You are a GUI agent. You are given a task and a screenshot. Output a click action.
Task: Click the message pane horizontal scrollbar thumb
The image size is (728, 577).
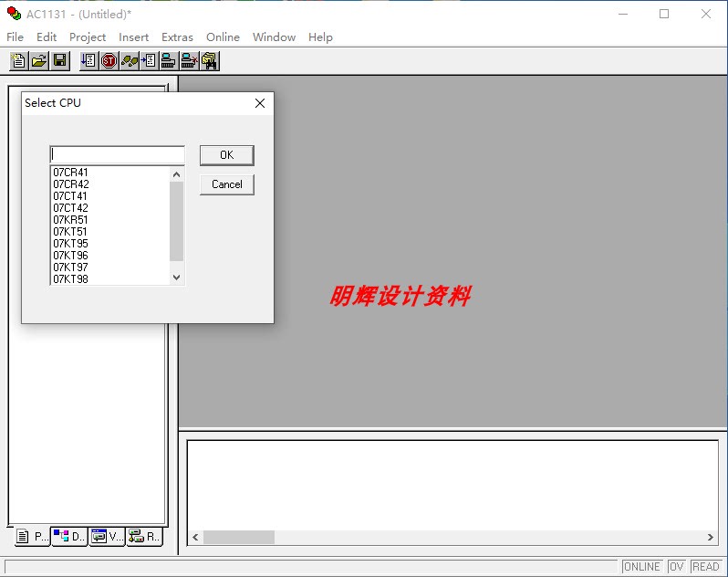coord(239,538)
